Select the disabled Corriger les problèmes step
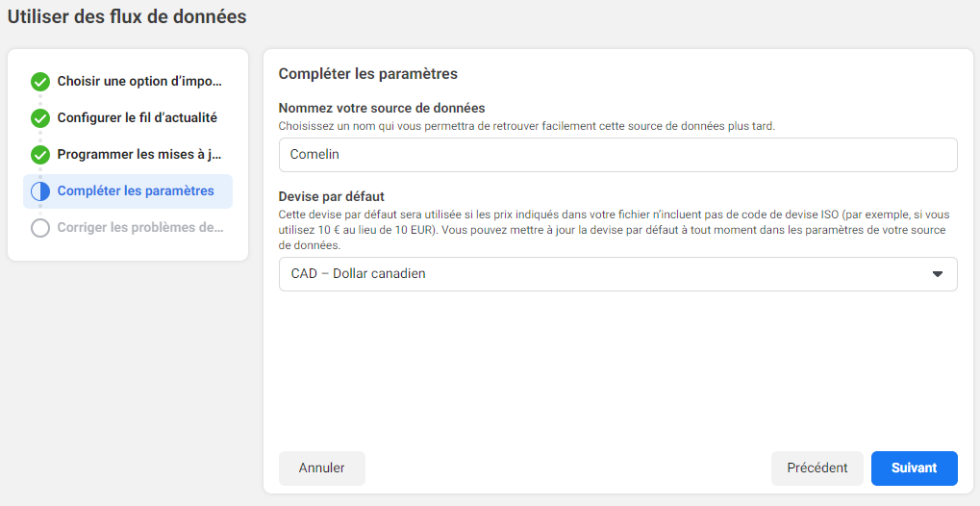Image resolution: width=980 pixels, height=506 pixels. pyautogui.click(x=128, y=228)
